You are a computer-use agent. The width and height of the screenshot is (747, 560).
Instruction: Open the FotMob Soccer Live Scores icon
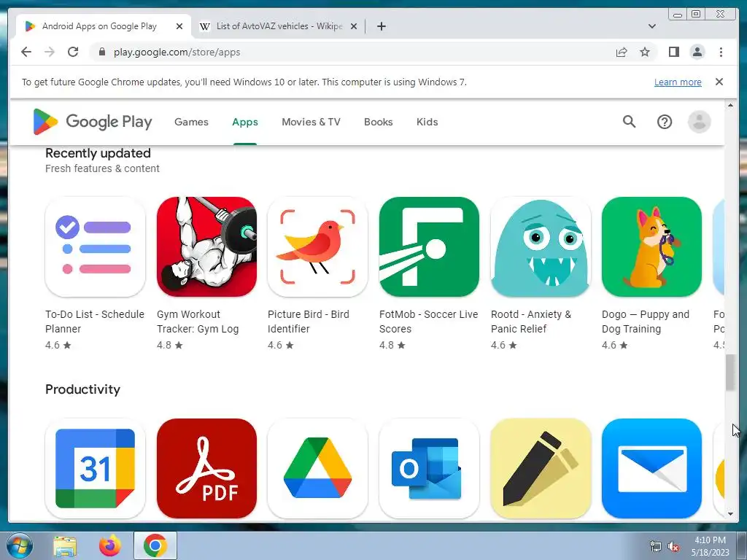click(429, 246)
